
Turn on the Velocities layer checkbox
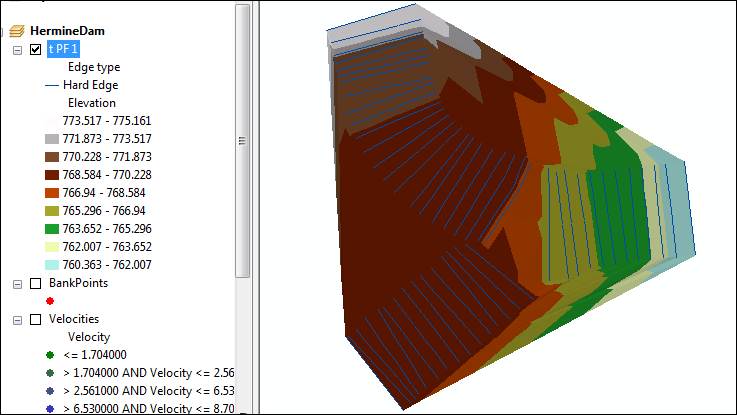click(36, 319)
